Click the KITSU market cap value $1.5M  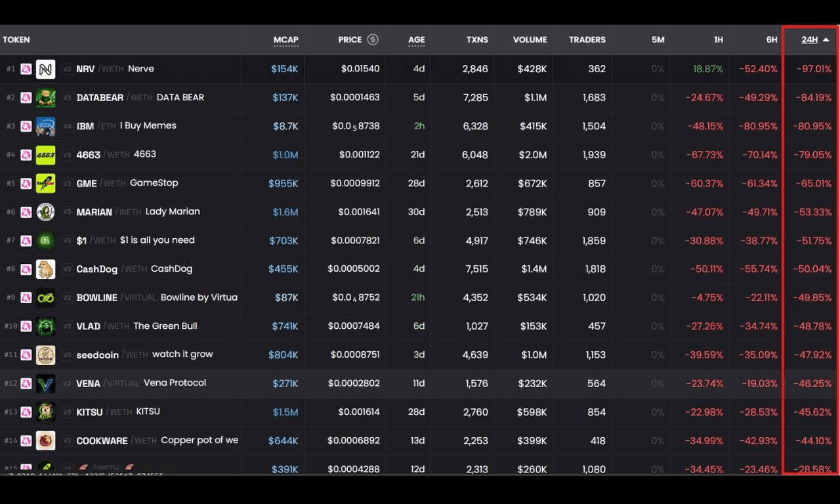(285, 412)
